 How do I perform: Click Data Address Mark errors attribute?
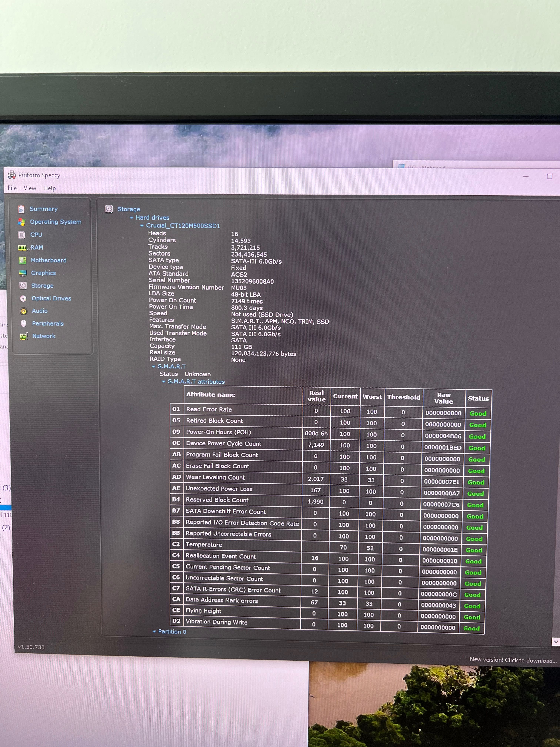coord(221,600)
